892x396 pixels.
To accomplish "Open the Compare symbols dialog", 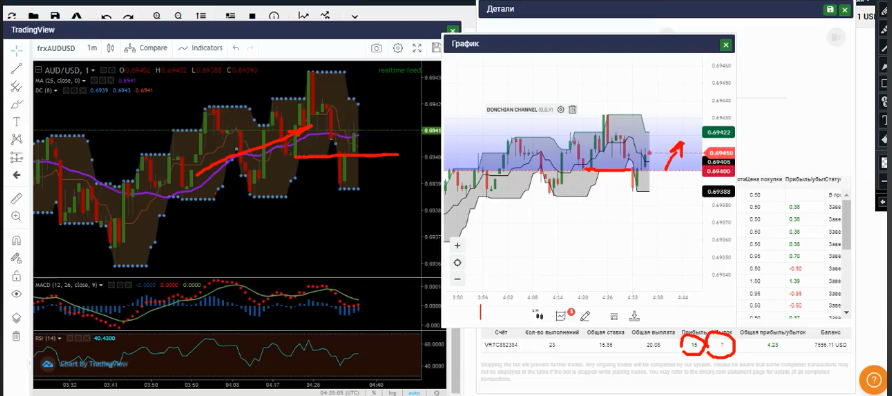I will tap(146, 48).
